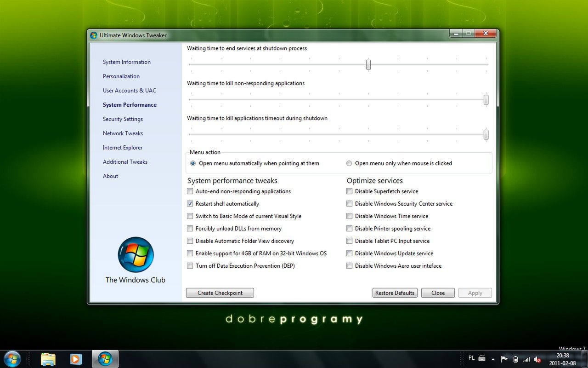The width and height of the screenshot is (588, 368).
Task: Click The Windows Club logo
Action: pos(136,255)
